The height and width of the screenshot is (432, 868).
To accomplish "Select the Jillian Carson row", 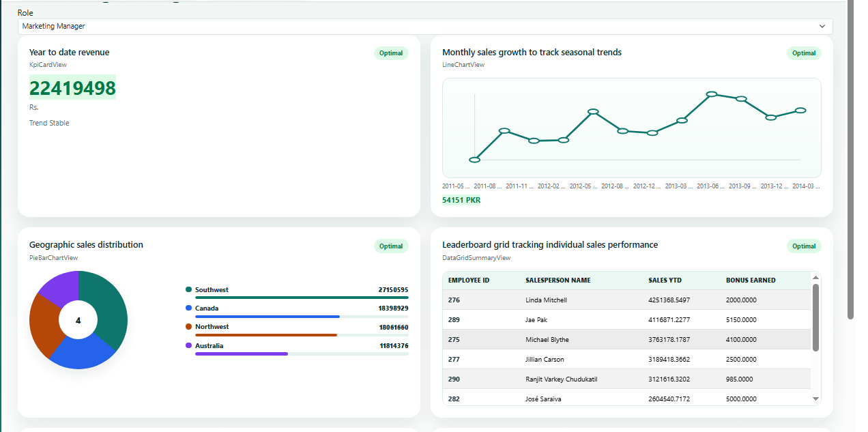I will (x=626, y=360).
